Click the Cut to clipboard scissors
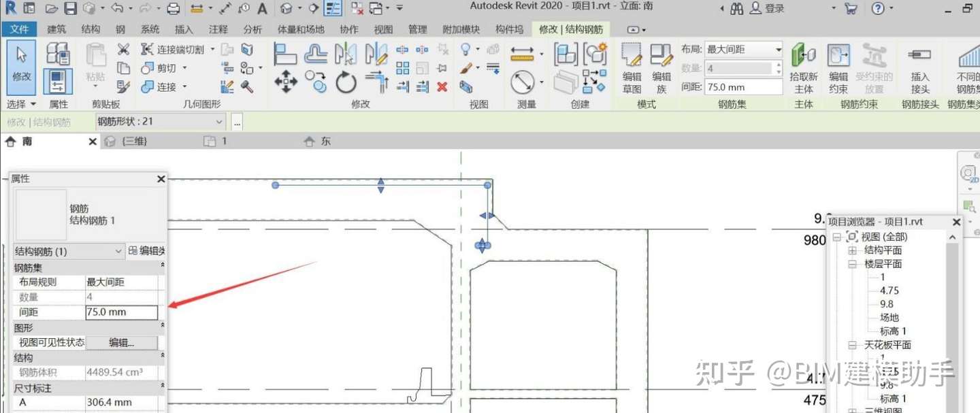980x413 pixels. [x=123, y=49]
